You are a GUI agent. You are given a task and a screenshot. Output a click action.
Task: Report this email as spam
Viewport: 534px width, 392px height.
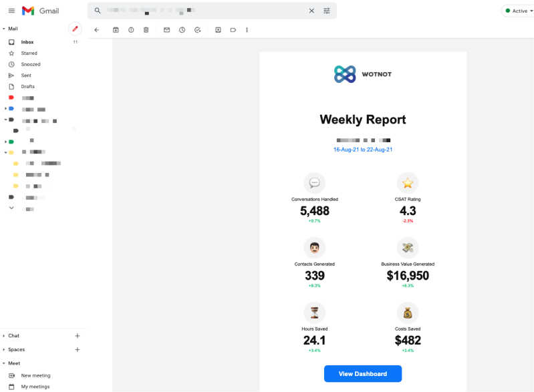coord(131,30)
